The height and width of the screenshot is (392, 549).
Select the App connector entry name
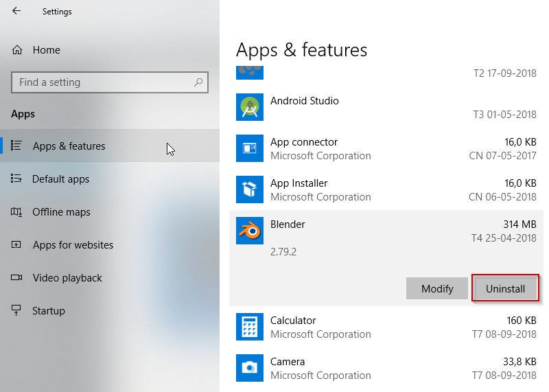(304, 142)
